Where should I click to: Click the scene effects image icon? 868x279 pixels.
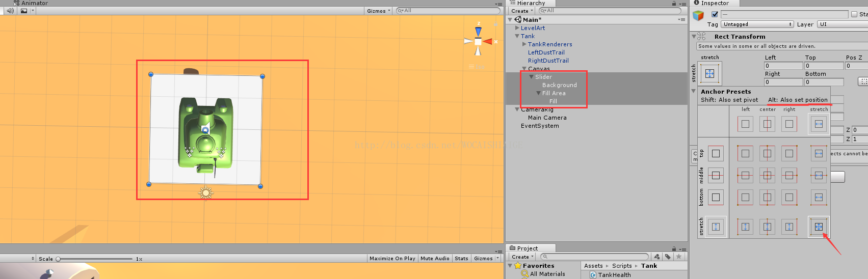(24, 11)
